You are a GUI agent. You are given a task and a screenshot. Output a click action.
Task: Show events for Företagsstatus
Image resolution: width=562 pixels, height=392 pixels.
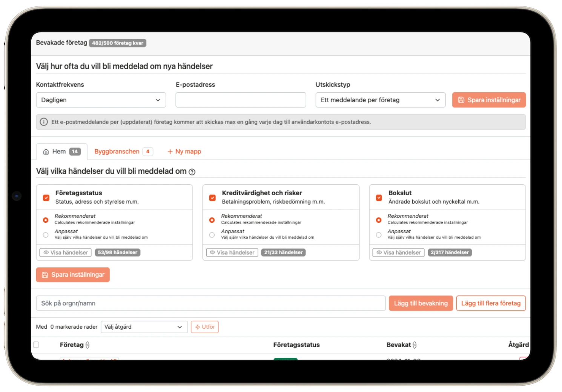click(66, 253)
